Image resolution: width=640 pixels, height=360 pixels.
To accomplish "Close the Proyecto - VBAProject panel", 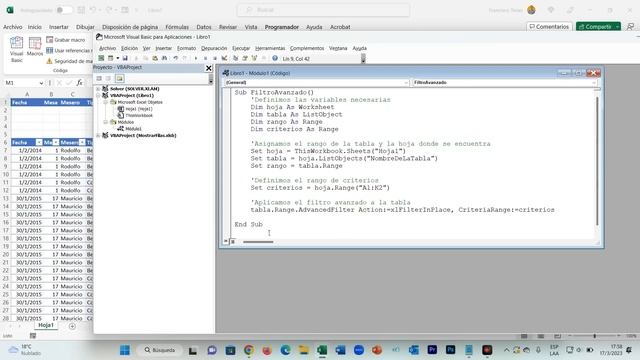I will (x=209, y=68).
